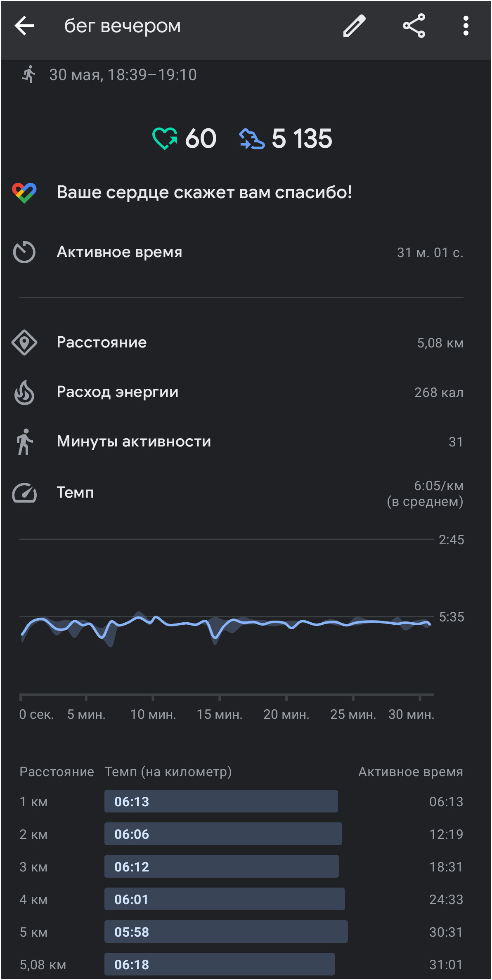Select the 5 км pace bar 05:58
The width and height of the screenshot is (492, 980).
(226, 932)
